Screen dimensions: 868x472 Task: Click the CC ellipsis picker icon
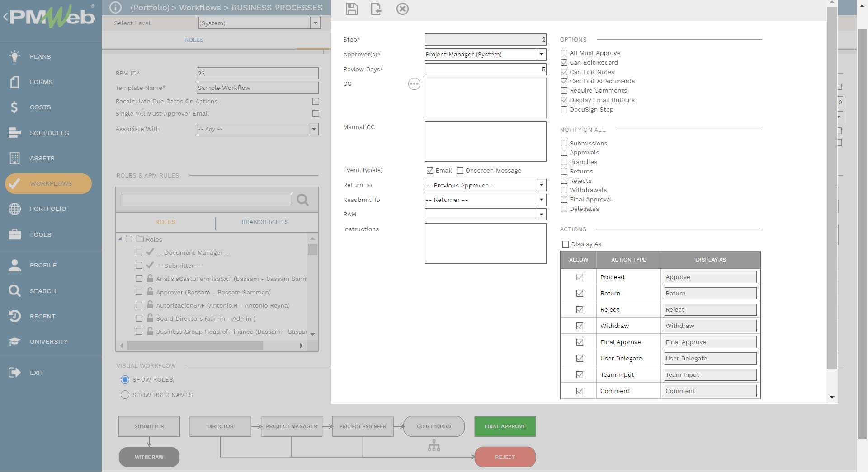pyautogui.click(x=414, y=84)
